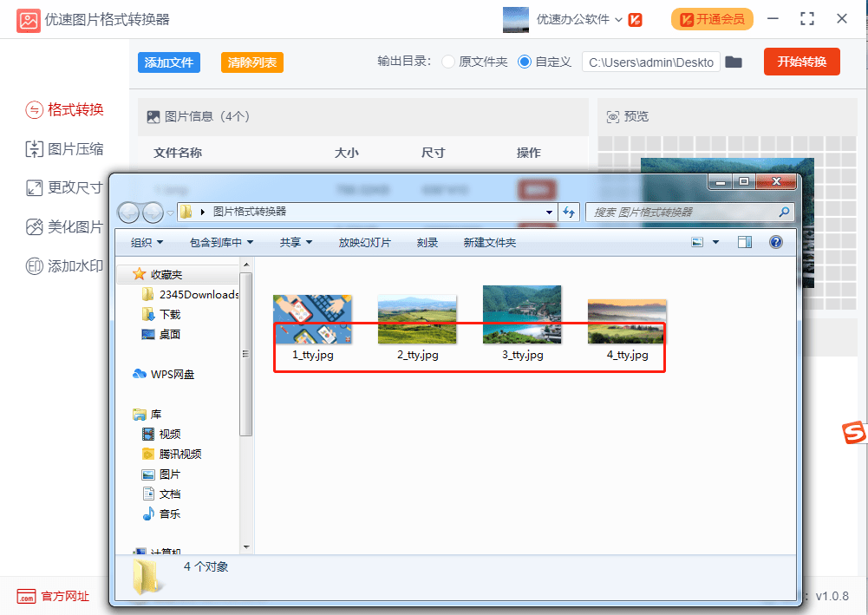Select the 自定义 output radio option
The width and height of the screenshot is (868, 615).
525,62
